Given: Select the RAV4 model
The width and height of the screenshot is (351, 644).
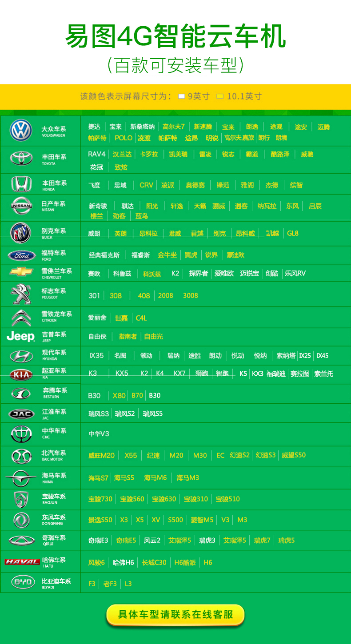Looking at the screenshot, I should (x=97, y=154).
